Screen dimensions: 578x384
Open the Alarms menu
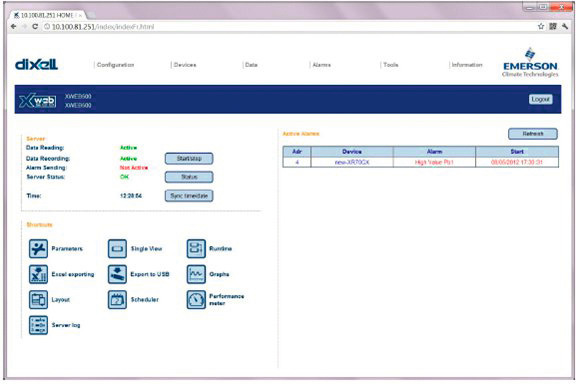pos(321,65)
